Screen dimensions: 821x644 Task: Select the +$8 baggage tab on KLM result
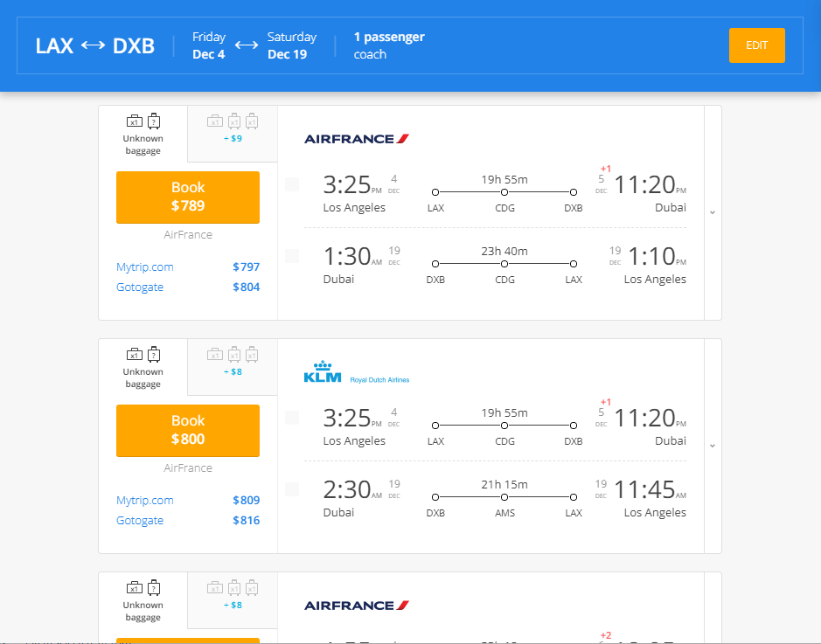(232, 361)
